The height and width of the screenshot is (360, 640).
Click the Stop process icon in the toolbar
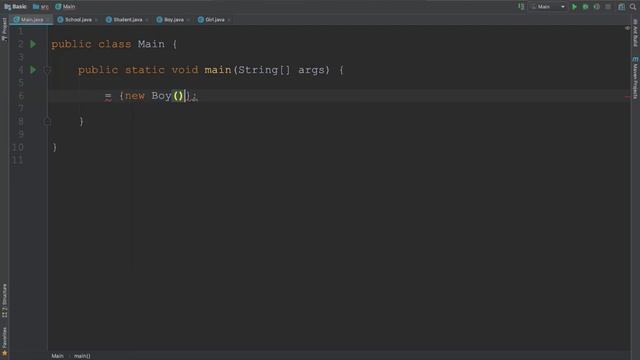click(608, 7)
